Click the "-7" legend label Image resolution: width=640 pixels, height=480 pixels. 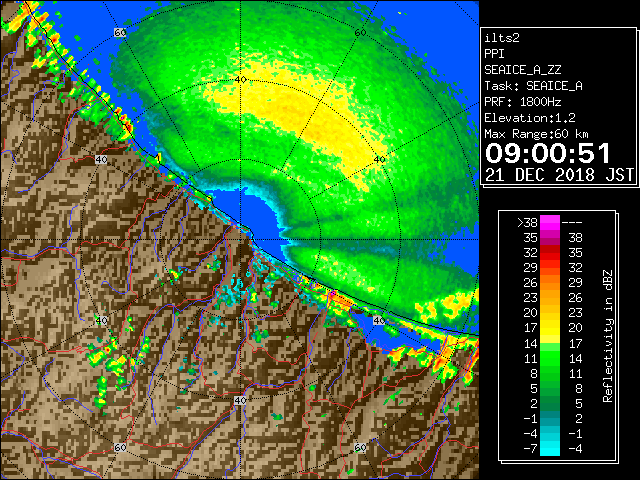click(530, 449)
